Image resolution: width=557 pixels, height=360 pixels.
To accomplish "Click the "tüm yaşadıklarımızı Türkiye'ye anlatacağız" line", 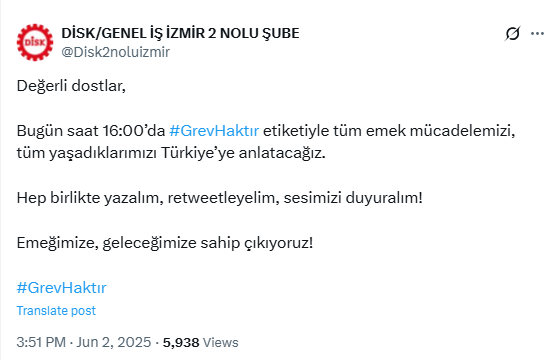I will tap(171, 153).
